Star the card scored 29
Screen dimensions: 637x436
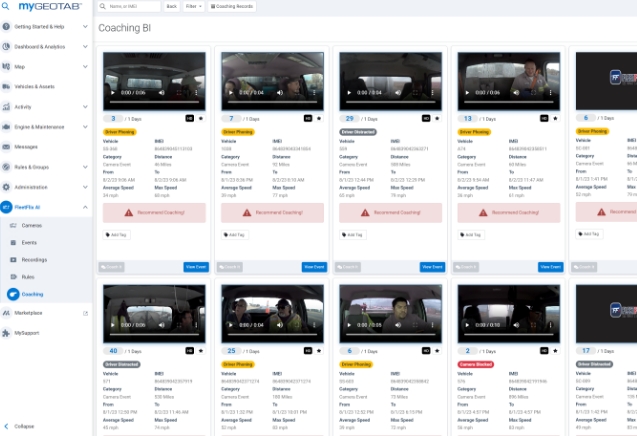(437, 119)
